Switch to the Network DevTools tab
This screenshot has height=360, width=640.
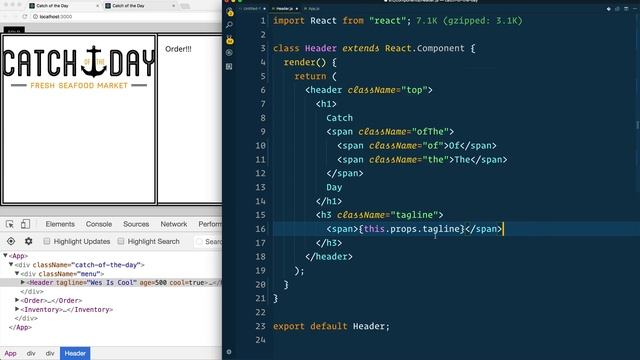click(173, 224)
